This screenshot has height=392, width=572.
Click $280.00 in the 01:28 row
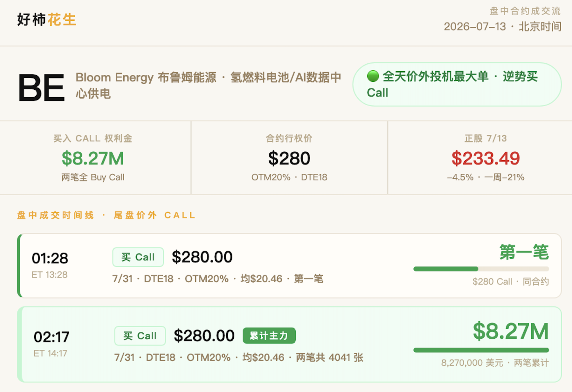click(x=202, y=257)
